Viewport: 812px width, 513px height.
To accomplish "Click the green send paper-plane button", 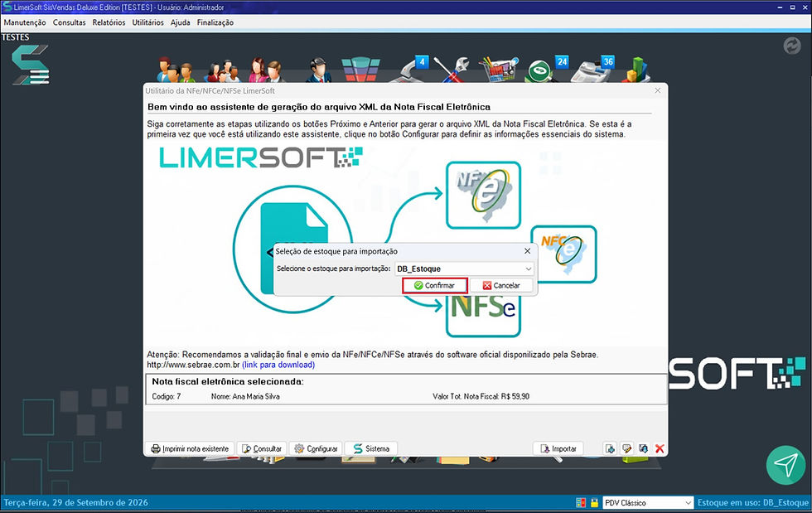I will [x=785, y=465].
